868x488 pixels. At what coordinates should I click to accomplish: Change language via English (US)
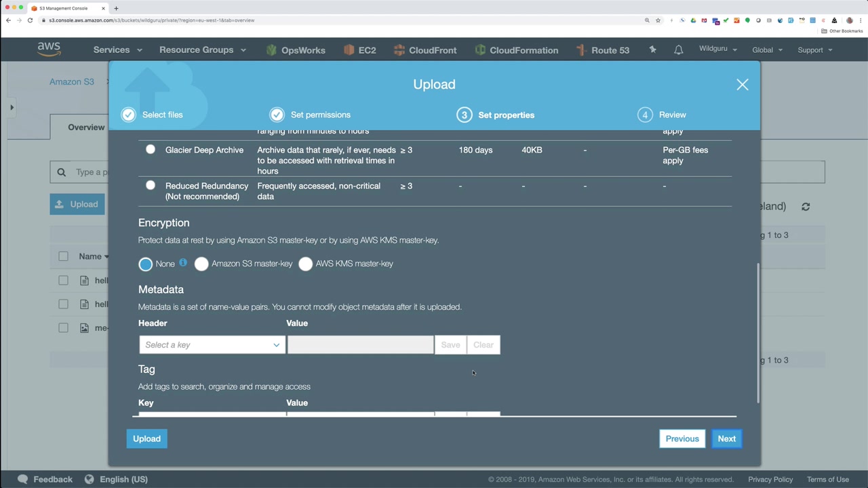point(123,479)
